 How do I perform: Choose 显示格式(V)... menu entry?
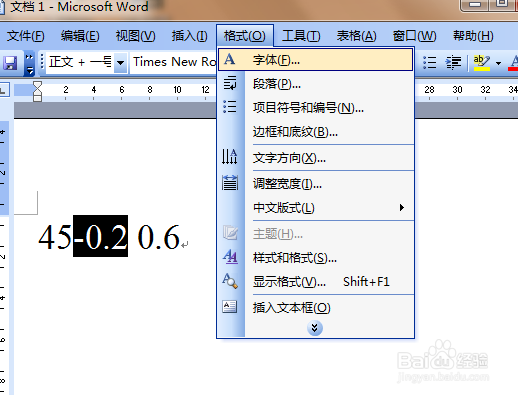tap(315, 282)
